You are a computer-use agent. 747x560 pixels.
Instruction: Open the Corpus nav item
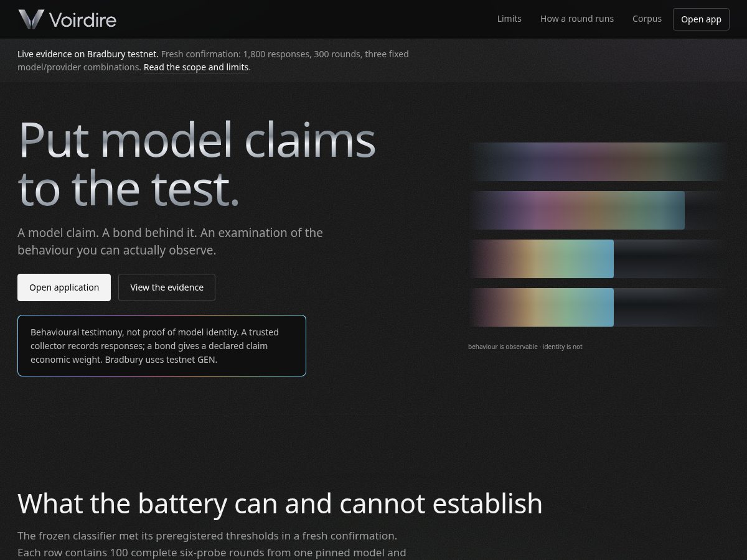647,19
